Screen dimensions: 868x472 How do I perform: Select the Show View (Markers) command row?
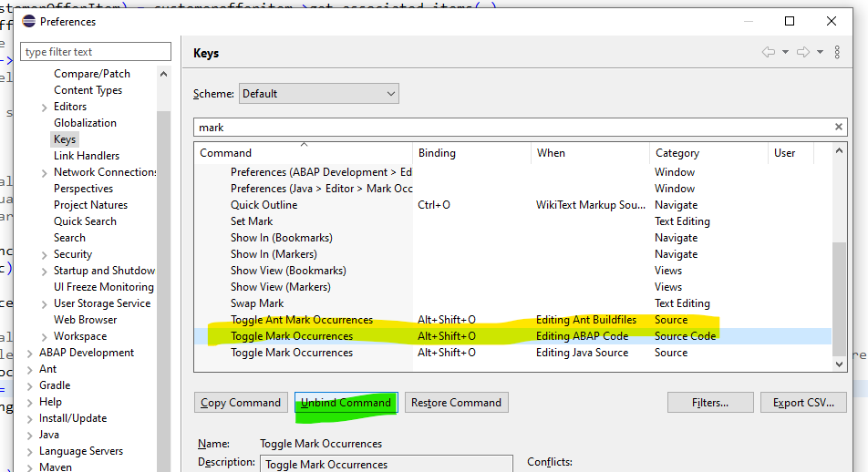click(x=512, y=287)
